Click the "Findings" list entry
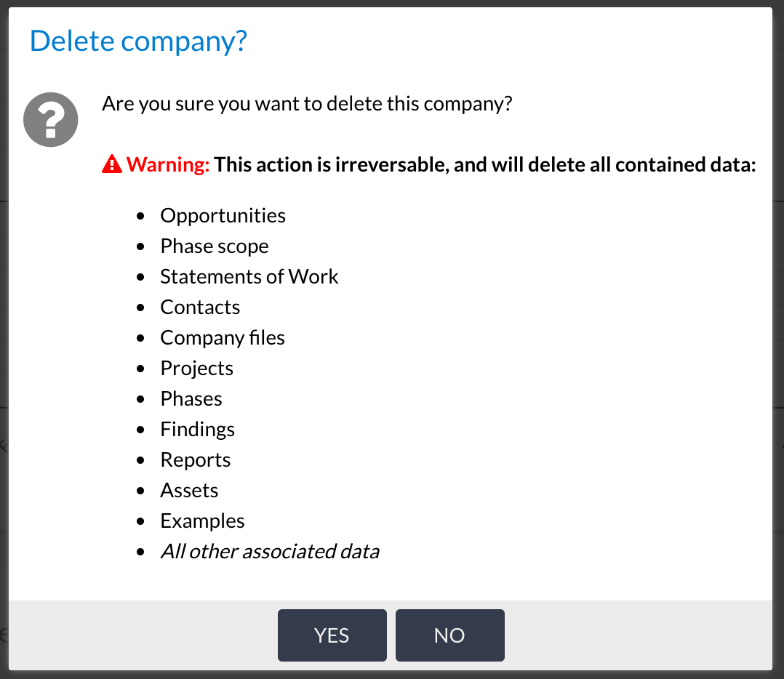 (x=198, y=430)
